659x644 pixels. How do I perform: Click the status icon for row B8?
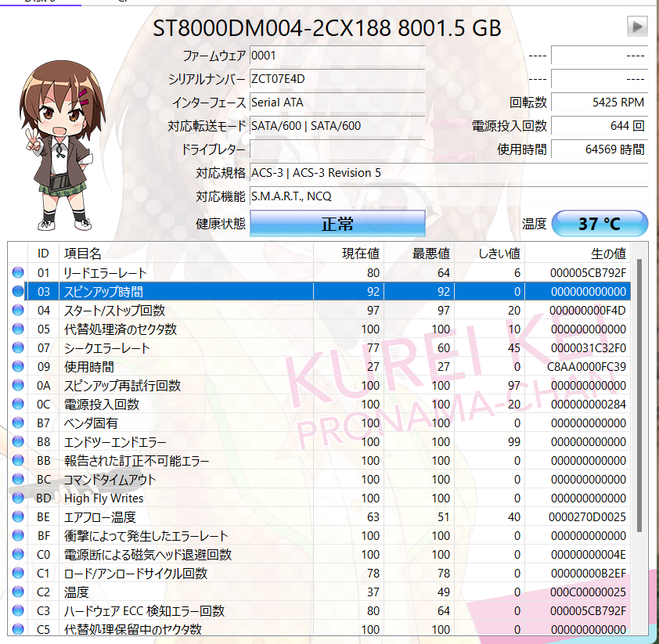coord(18,441)
